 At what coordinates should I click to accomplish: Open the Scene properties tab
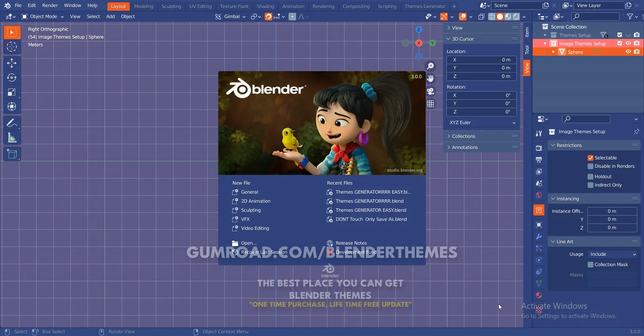[539, 183]
